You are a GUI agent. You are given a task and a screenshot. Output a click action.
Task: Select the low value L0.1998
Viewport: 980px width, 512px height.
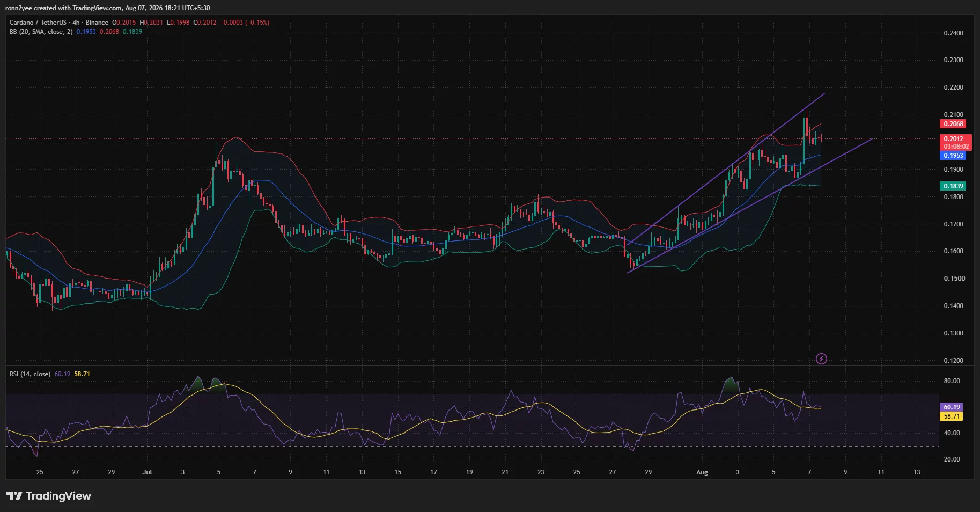(x=178, y=23)
